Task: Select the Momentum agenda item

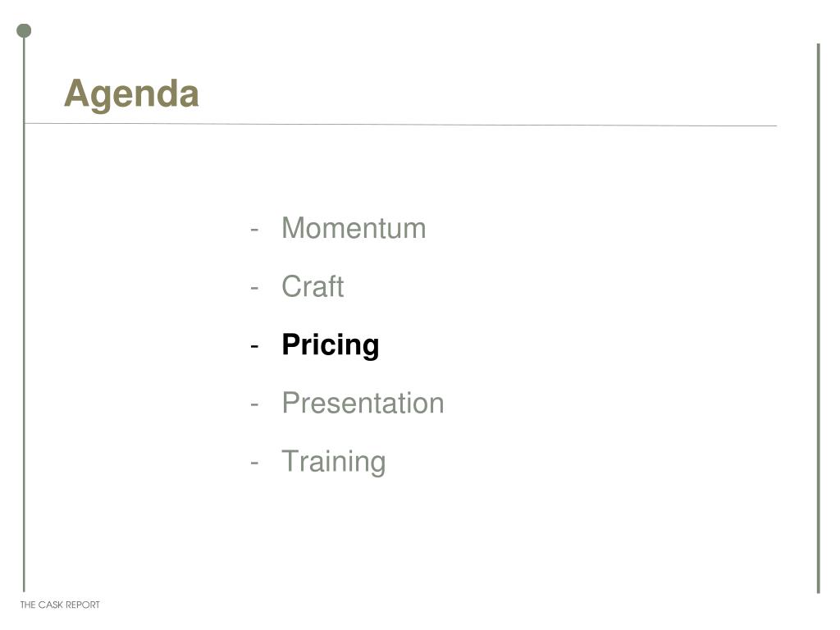Action: pyautogui.click(x=354, y=228)
